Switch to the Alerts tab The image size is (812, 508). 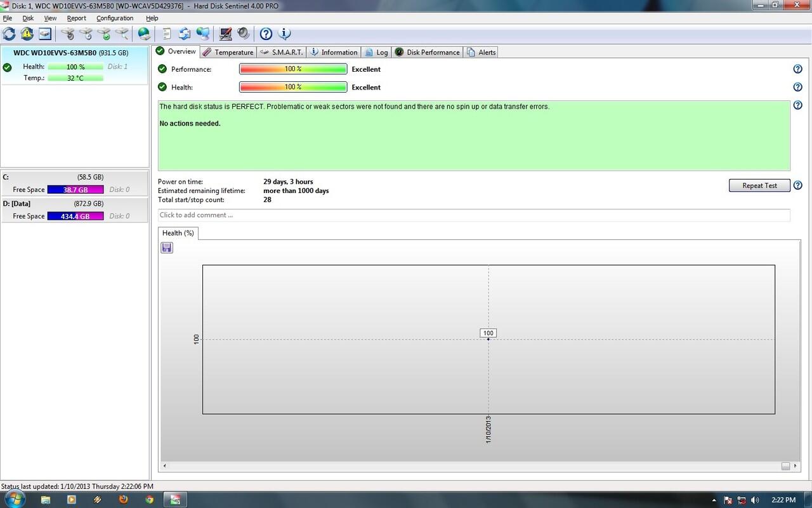point(481,52)
